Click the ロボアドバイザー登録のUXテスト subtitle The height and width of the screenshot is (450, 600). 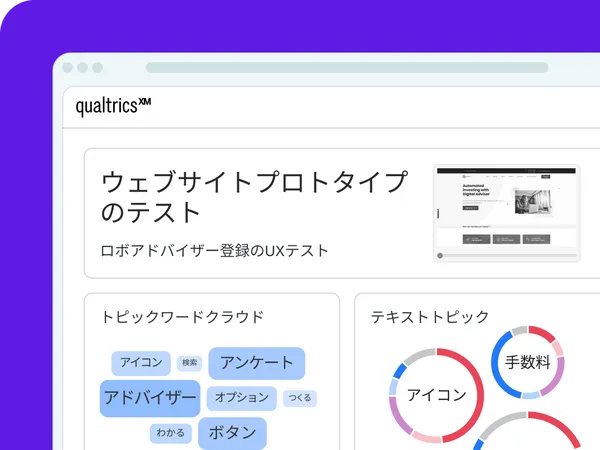(x=214, y=251)
